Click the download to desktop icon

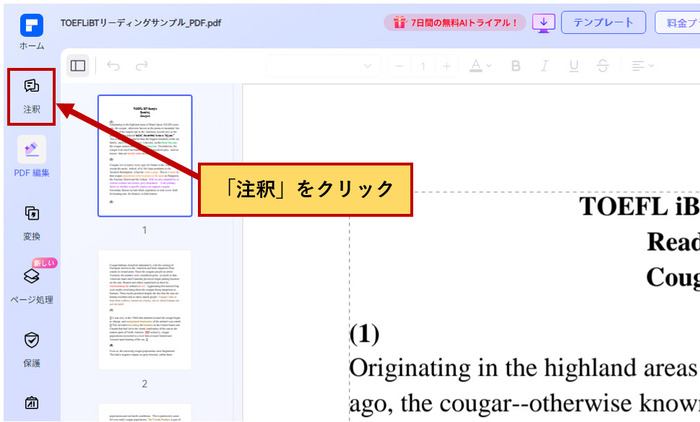point(543,22)
